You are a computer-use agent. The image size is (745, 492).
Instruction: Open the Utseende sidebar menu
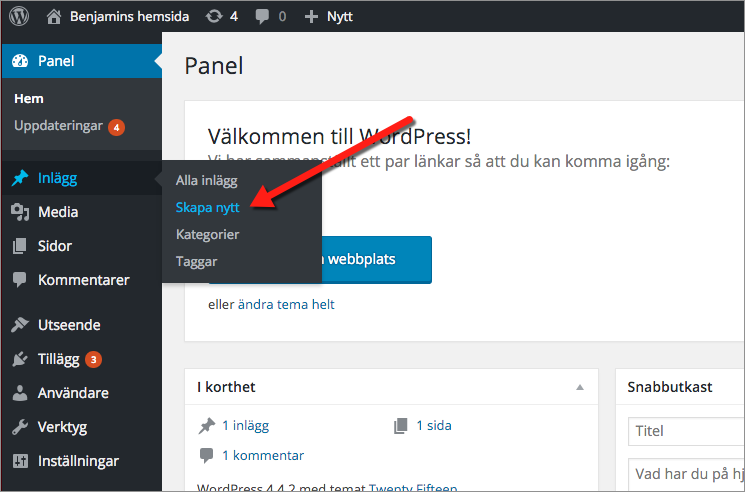click(82, 325)
